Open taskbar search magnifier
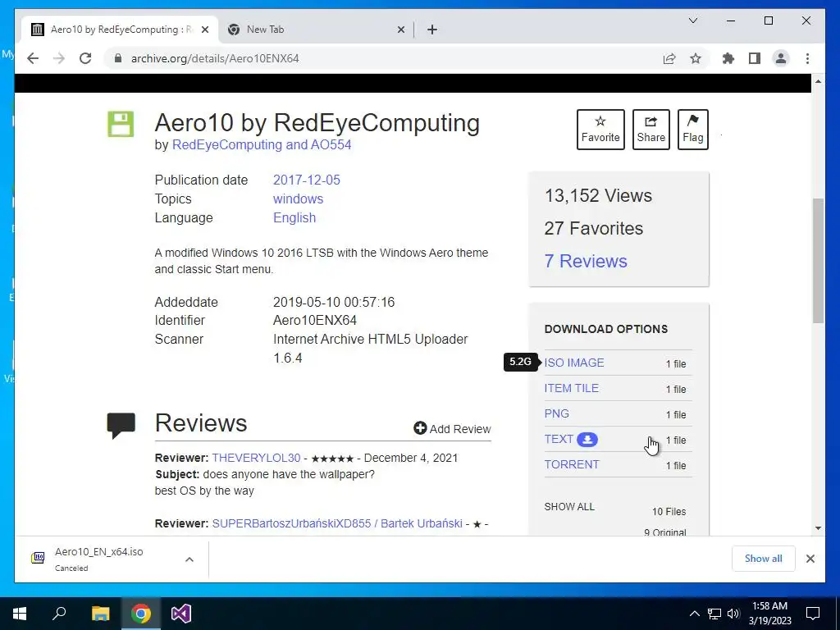The image size is (840, 630). (59, 614)
